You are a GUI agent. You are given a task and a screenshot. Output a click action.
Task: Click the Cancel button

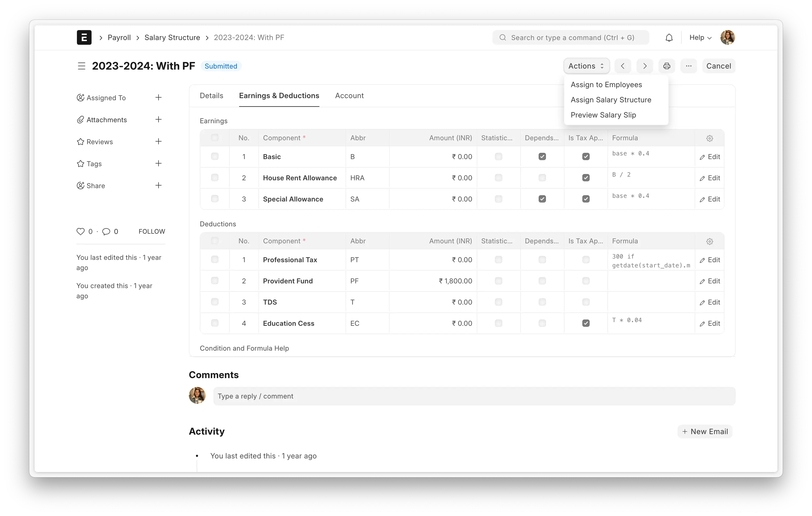pos(718,66)
